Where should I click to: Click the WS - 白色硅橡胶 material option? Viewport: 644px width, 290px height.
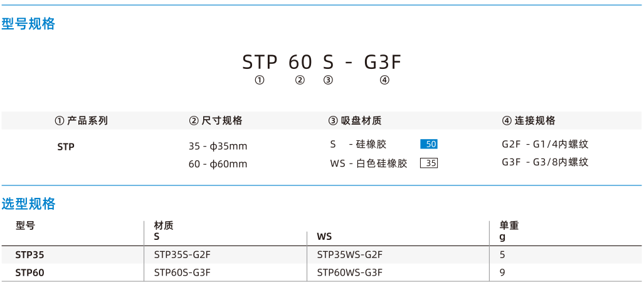[x=369, y=163]
